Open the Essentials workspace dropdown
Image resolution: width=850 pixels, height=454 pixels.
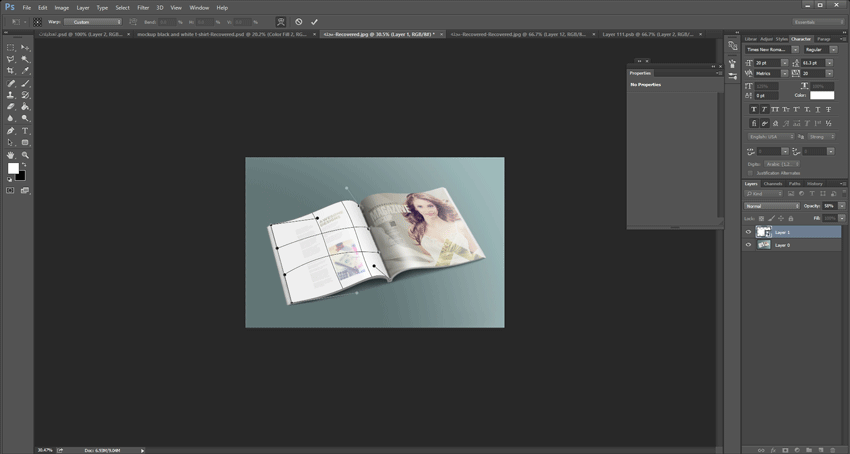pyautogui.click(x=819, y=22)
